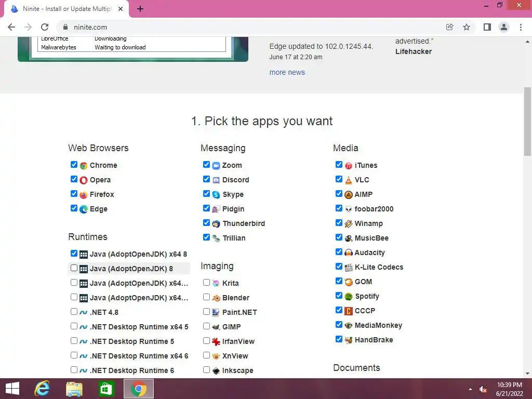Click the Java (AdoptOpenJDK) x64 8 label

[x=138, y=254]
